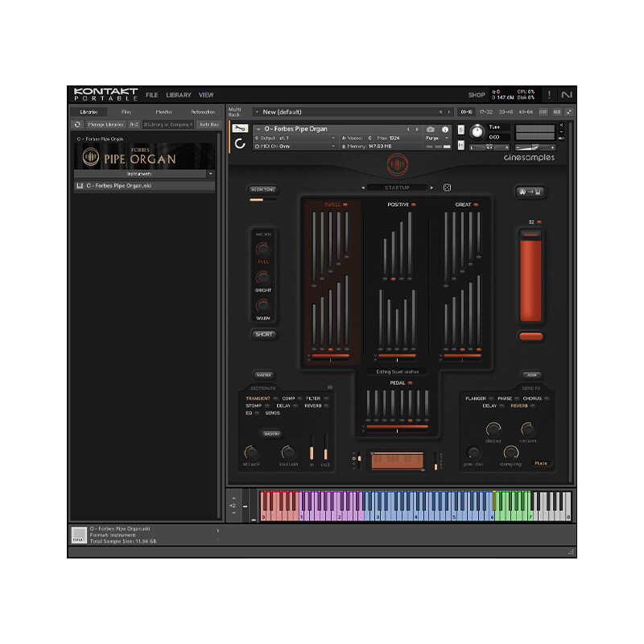Switch to the Automation tab
This screenshot has height=644, width=644.
tap(203, 112)
